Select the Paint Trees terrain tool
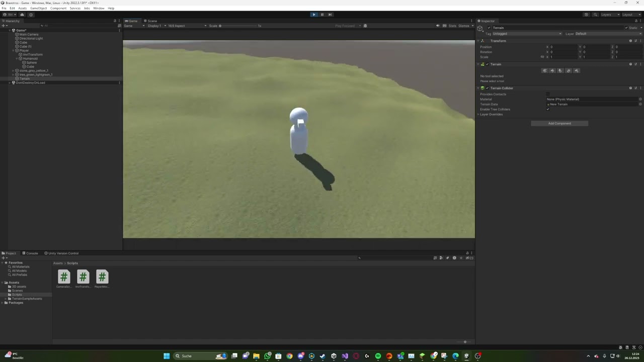Image resolution: width=644 pixels, height=362 pixels. click(560, 70)
